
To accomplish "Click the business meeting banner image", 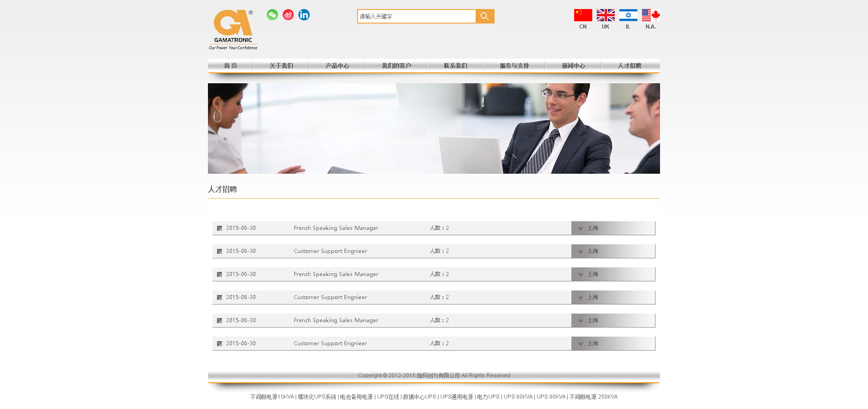I will tap(434, 128).
